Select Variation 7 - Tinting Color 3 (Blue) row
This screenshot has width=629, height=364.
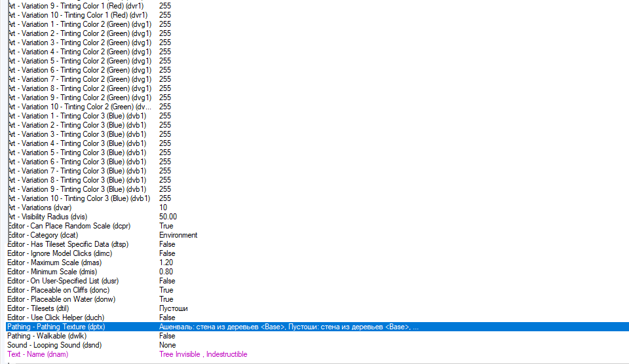tap(317, 171)
